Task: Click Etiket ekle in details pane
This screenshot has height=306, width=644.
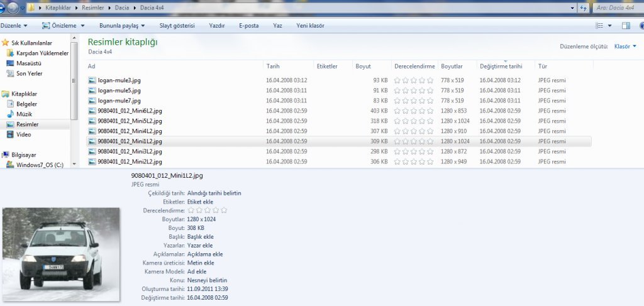Action: point(201,202)
